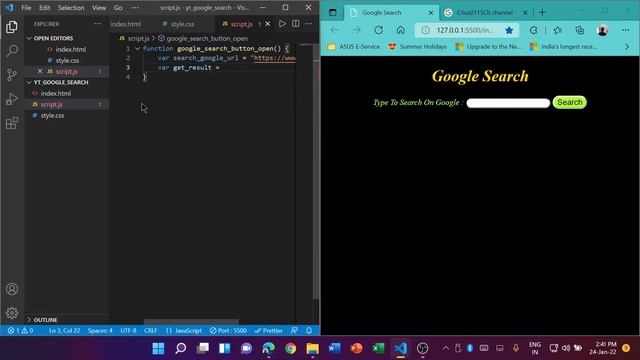This screenshot has width=640, height=360.
Task: Go to Edge home page
Action: (400, 30)
